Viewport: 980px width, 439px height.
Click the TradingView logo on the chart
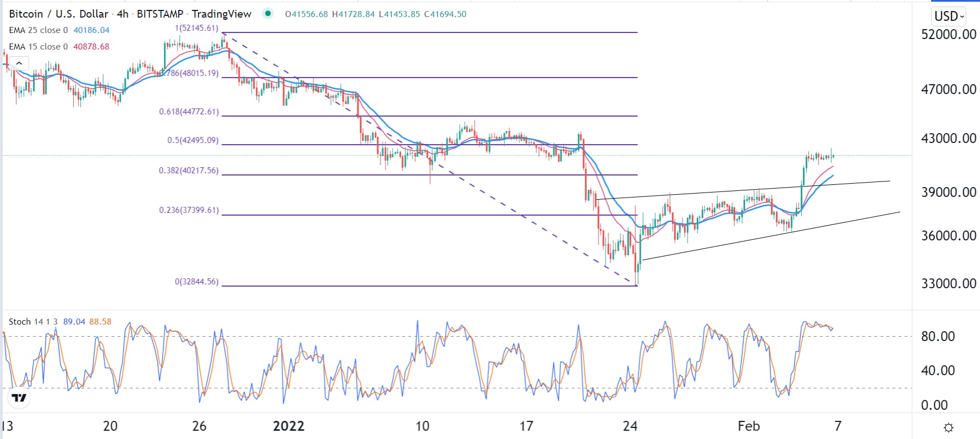point(19,398)
